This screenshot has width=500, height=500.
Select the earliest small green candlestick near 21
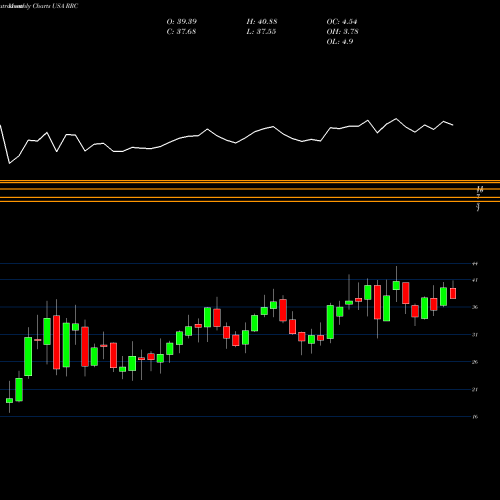[x=9, y=400]
